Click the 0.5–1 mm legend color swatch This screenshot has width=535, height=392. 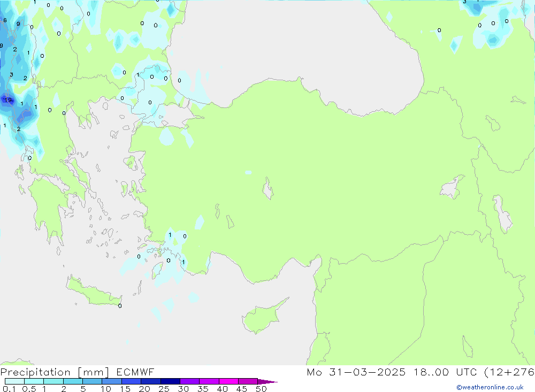coord(34,381)
